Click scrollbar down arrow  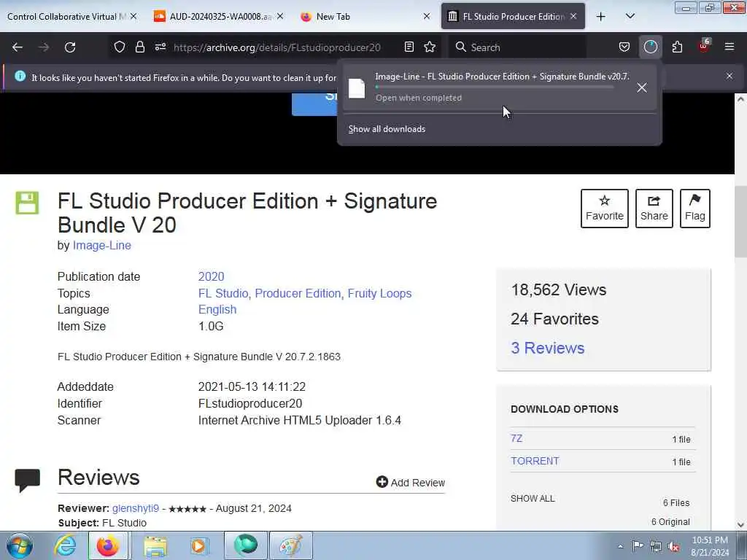[x=740, y=525]
